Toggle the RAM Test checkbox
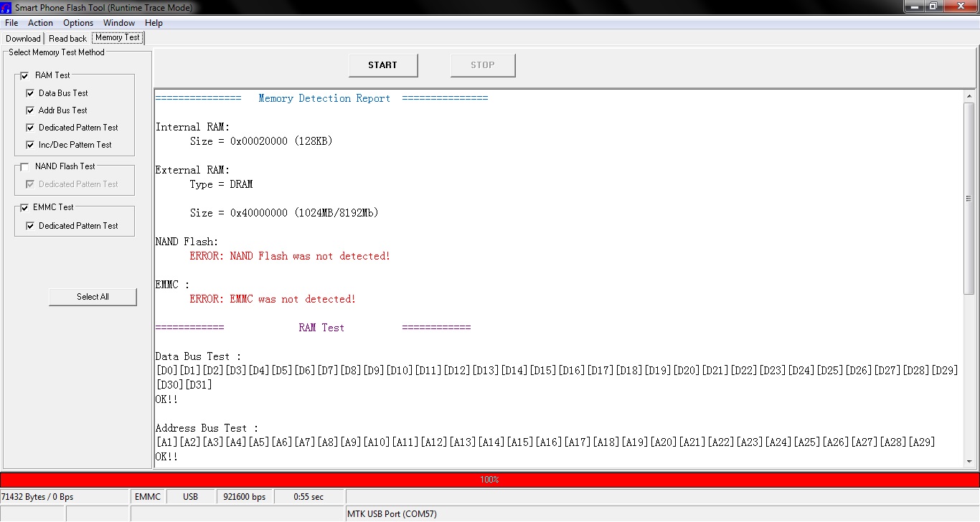The height and width of the screenshot is (522, 980). pos(24,75)
